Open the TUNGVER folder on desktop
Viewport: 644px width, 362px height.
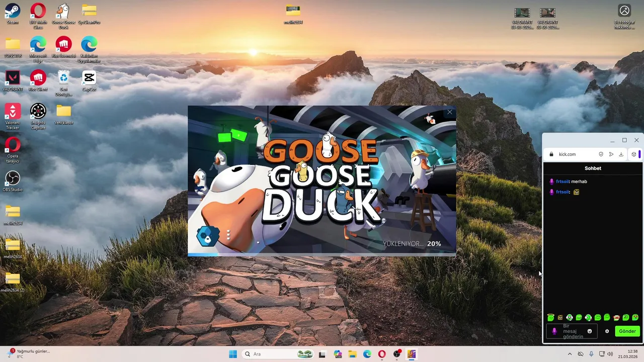click(x=13, y=48)
